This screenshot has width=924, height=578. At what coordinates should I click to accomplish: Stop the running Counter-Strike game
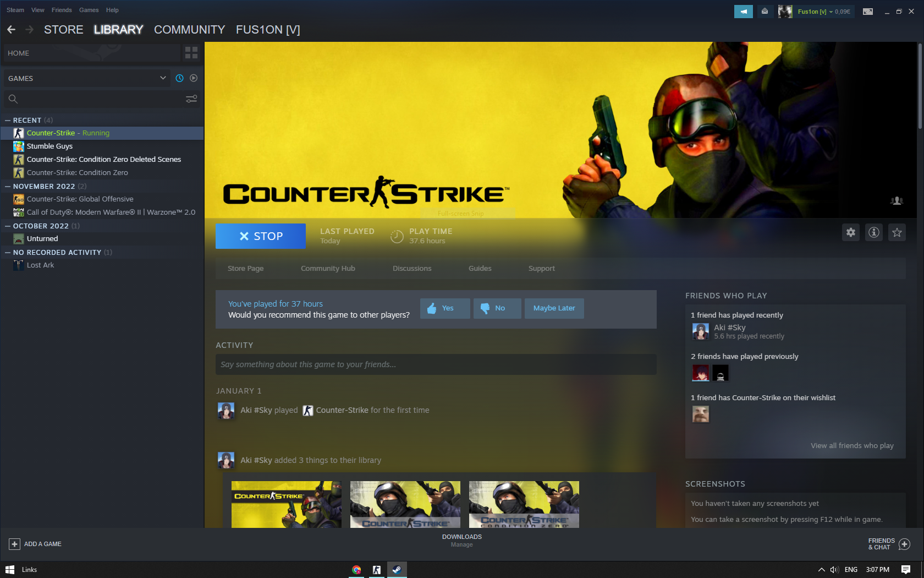pos(261,236)
